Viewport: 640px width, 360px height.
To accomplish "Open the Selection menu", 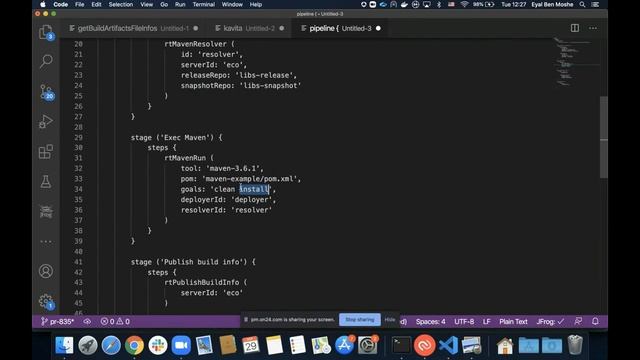I will point(120,4).
